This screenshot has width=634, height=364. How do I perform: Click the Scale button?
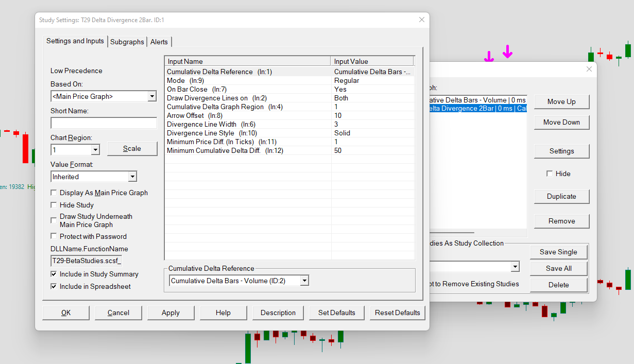[132, 149]
